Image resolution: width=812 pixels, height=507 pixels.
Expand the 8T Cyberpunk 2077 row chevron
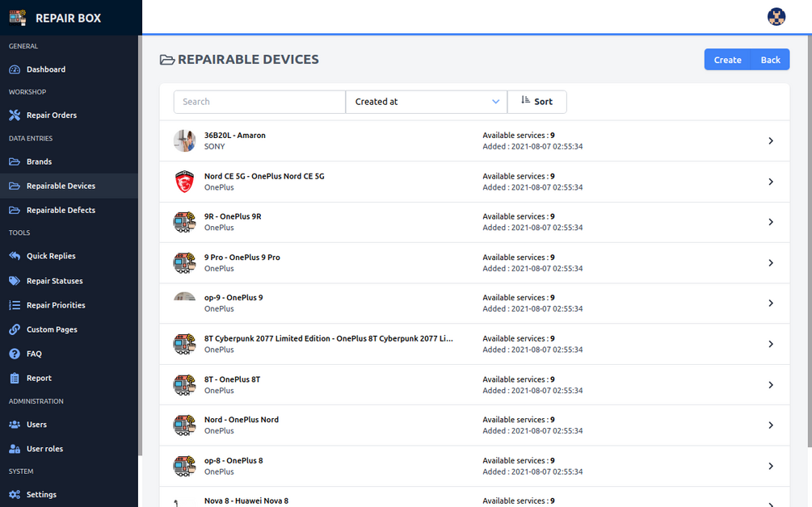[771, 344]
